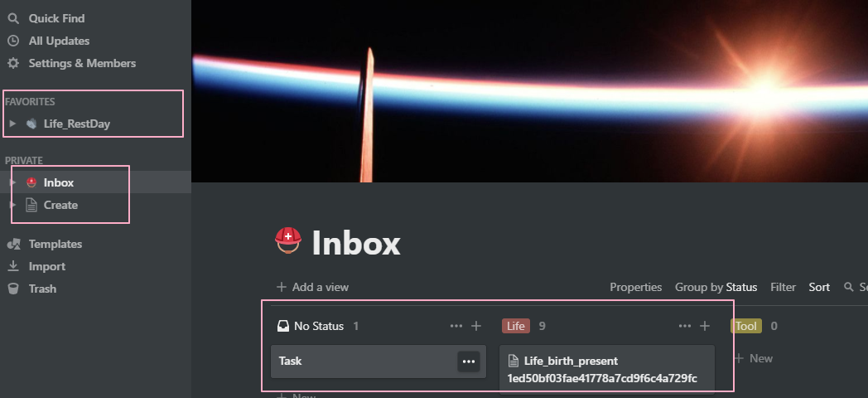The height and width of the screenshot is (398, 868).
Task: Expand the Create page tree arrow
Action: point(12,205)
